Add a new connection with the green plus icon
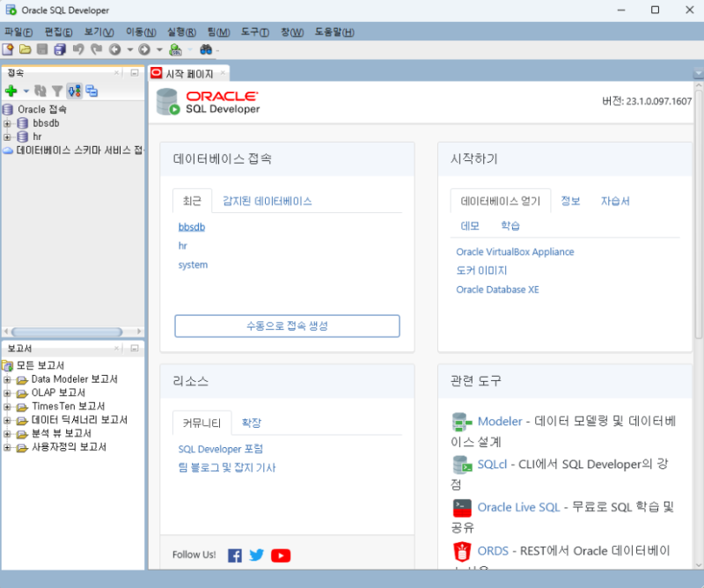Image resolution: width=704 pixels, height=588 pixels. [11, 91]
